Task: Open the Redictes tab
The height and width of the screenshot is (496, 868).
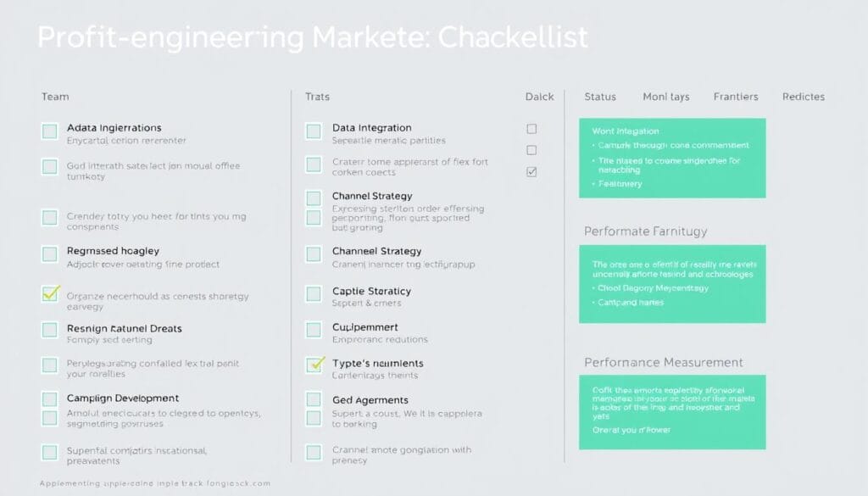Action: click(804, 97)
